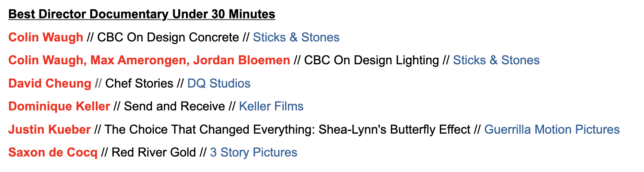
Task: Click the name Saxon de Cocq
Action: coord(53,152)
